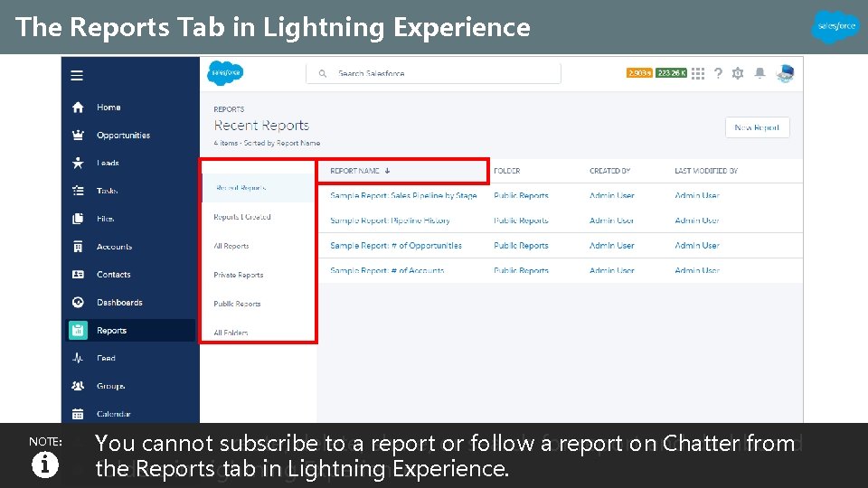The width and height of the screenshot is (868, 488).
Task: Click the Reports clipboard icon
Action: point(78,331)
